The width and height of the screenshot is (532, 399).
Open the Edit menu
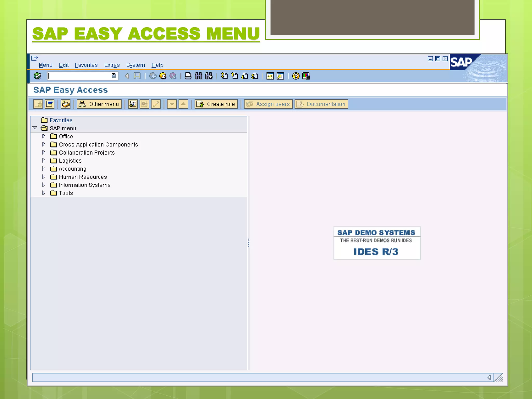pyautogui.click(x=64, y=65)
